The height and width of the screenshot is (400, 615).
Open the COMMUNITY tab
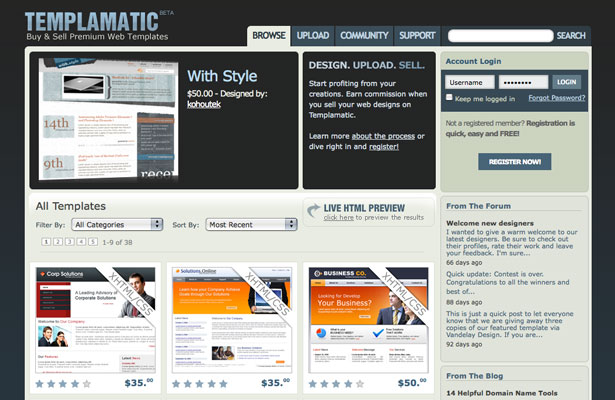pos(364,36)
